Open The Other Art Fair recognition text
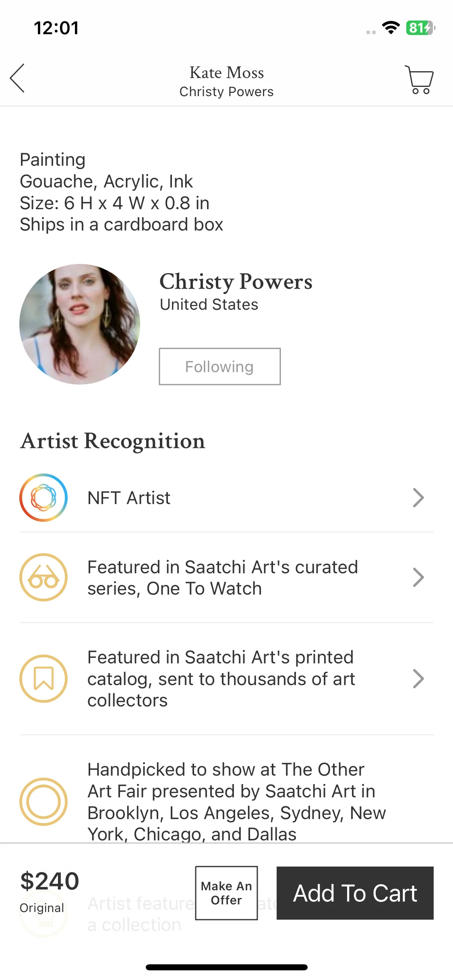The width and height of the screenshot is (453, 980). point(237,802)
